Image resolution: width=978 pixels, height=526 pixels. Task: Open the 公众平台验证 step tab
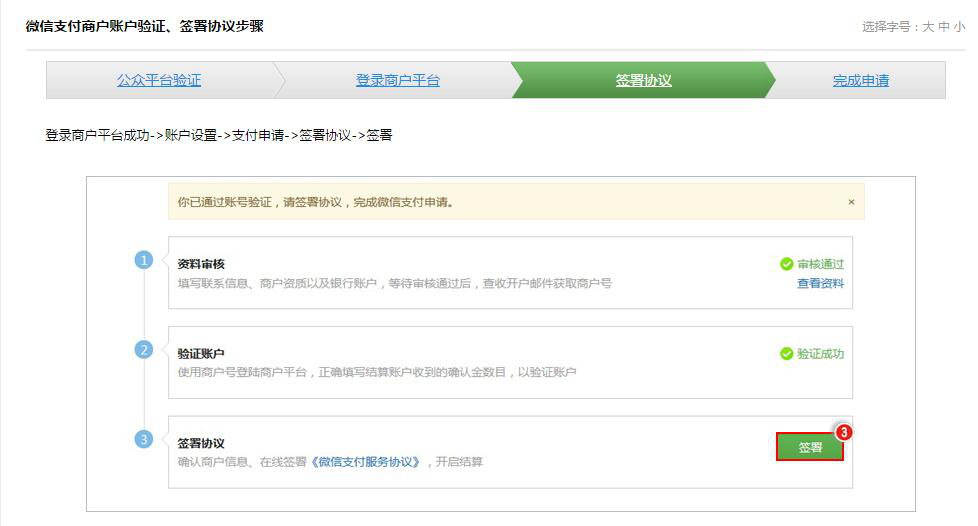click(x=159, y=80)
